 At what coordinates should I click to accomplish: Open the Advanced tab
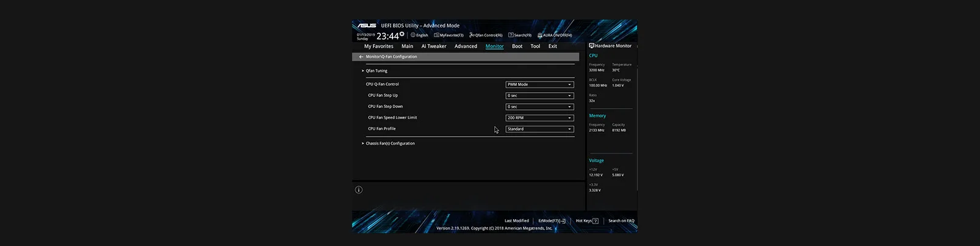pyautogui.click(x=466, y=46)
